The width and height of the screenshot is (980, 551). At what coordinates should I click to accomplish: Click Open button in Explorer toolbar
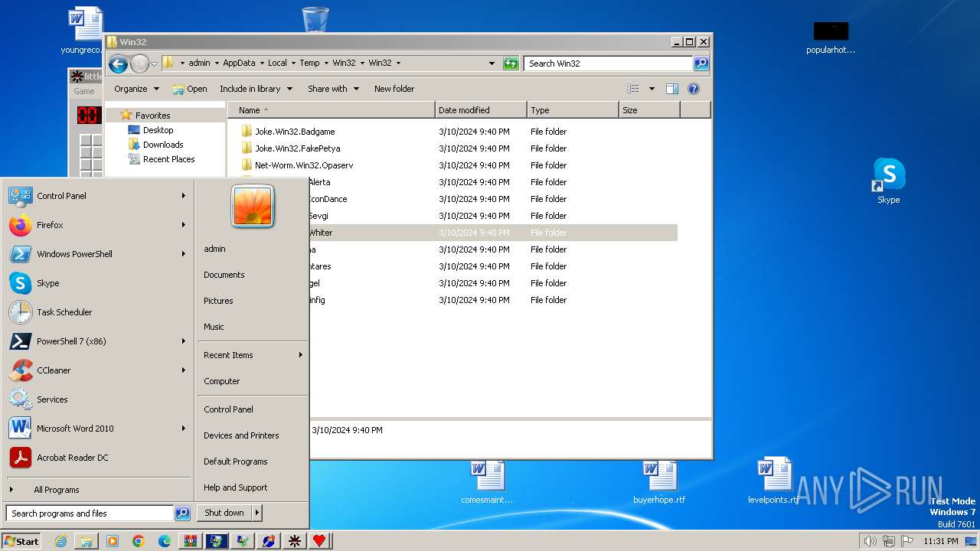[190, 89]
